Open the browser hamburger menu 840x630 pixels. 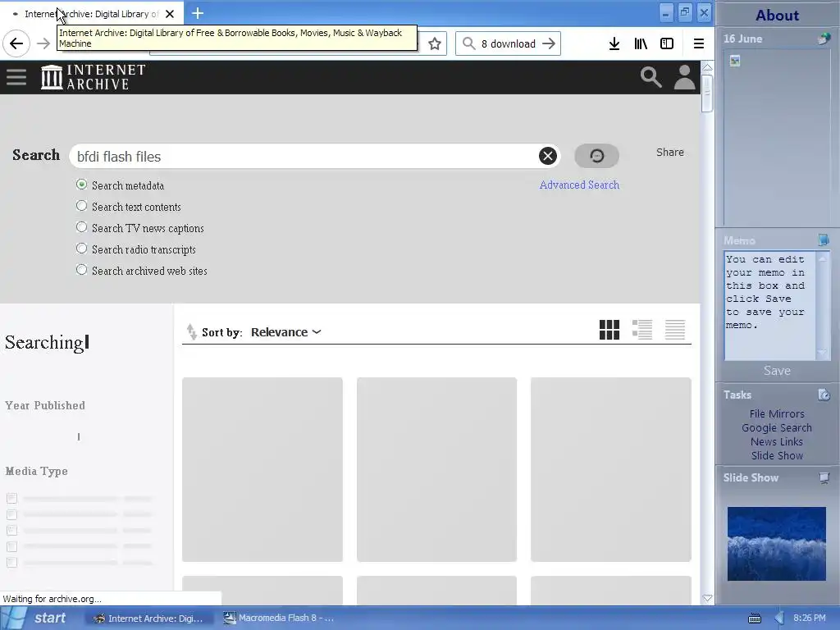coord(699,43)
